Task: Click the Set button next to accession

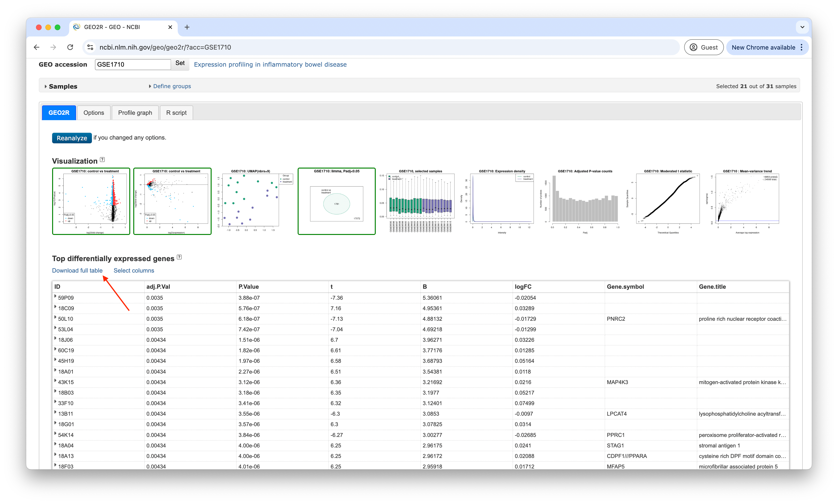Action: pyautogui.click(x=180, y=64)
